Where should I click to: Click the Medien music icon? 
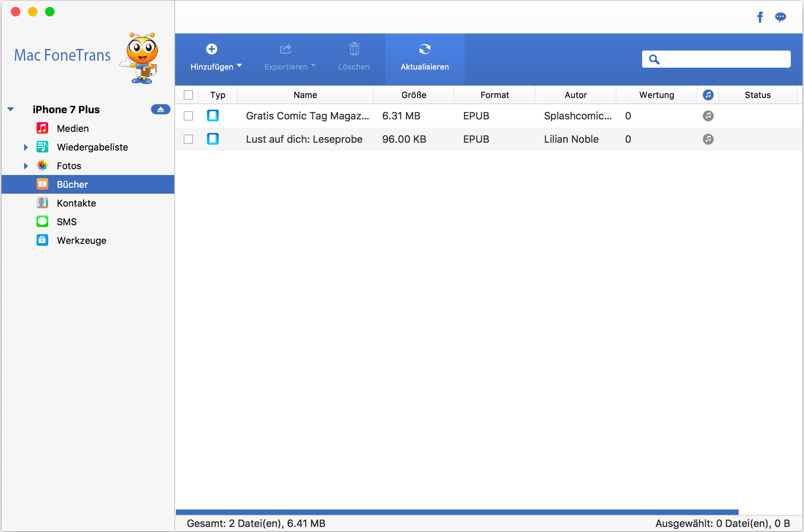42,128
